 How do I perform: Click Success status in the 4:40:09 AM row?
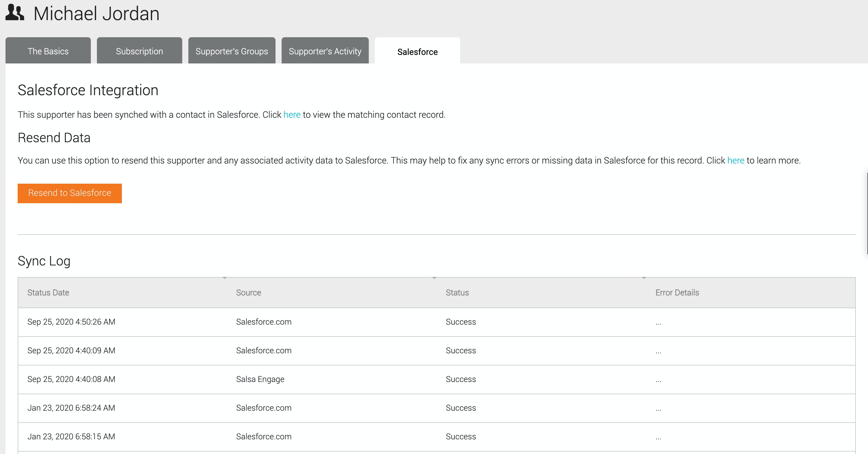pyautogui.click(x=461, y=351)
